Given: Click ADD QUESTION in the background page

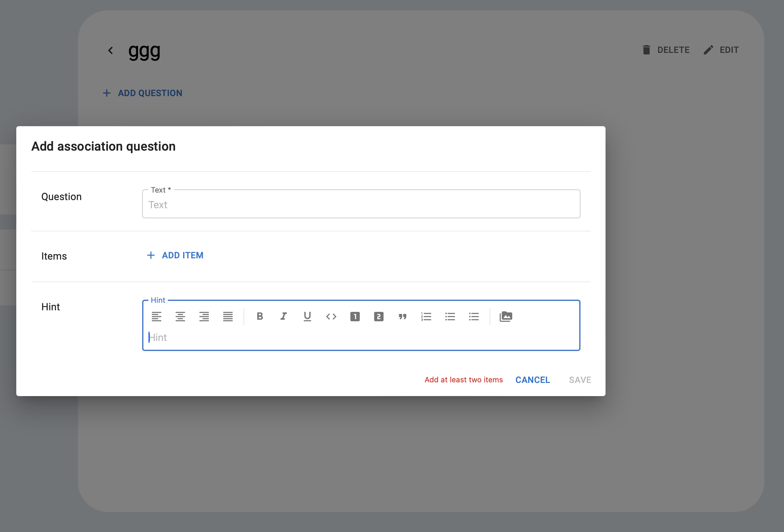Looking at the screenshot, I should tap(142, 93).
